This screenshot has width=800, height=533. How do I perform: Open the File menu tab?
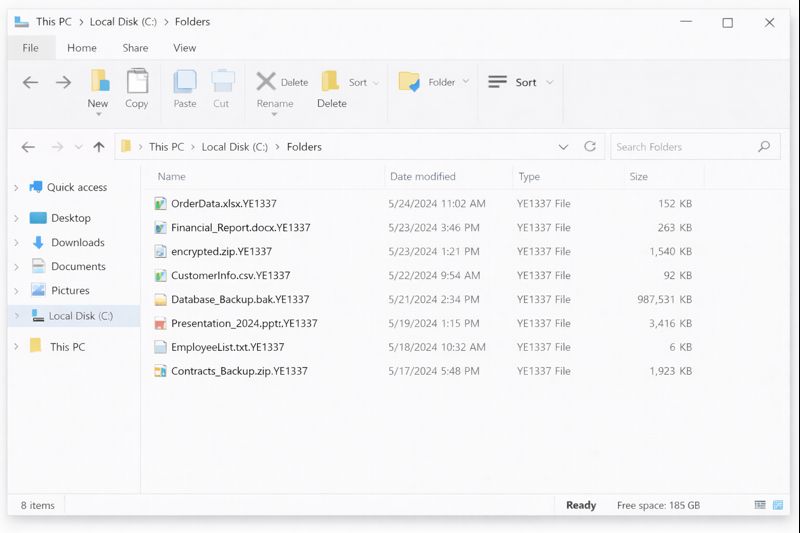click(31, 48)
